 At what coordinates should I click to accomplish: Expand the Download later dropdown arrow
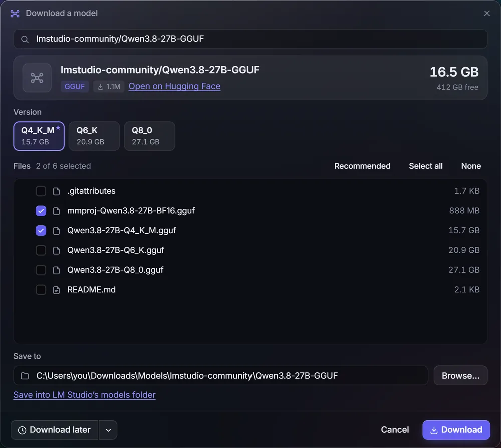click(108, 430)
